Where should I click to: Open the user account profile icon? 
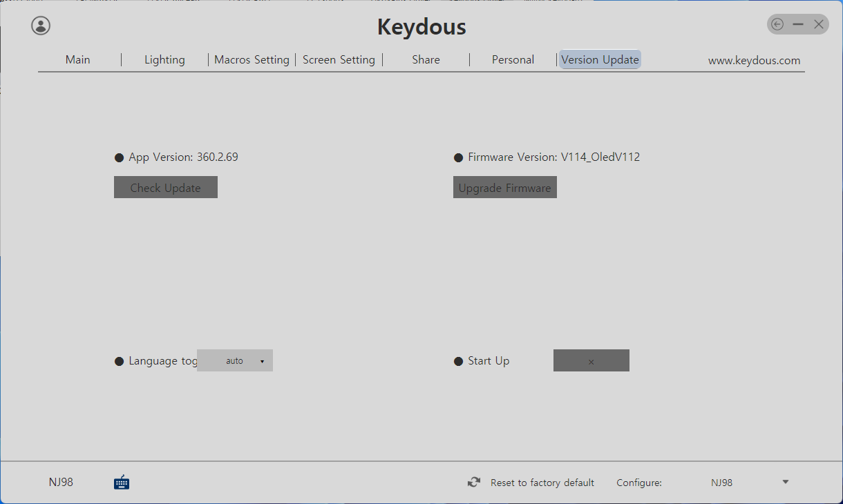pyautogui.click(x=41, y=26)
